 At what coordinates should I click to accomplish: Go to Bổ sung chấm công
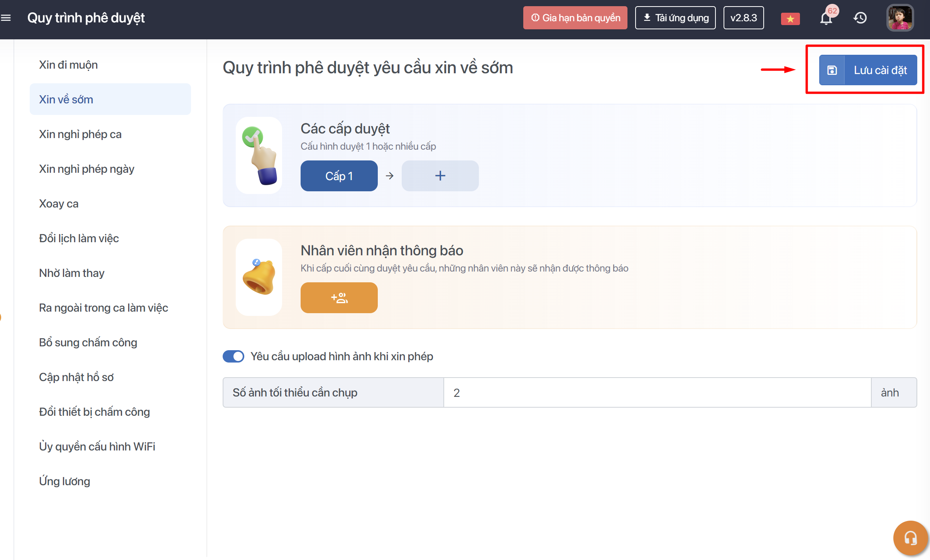pyautogui.click(x=88, y=342)
